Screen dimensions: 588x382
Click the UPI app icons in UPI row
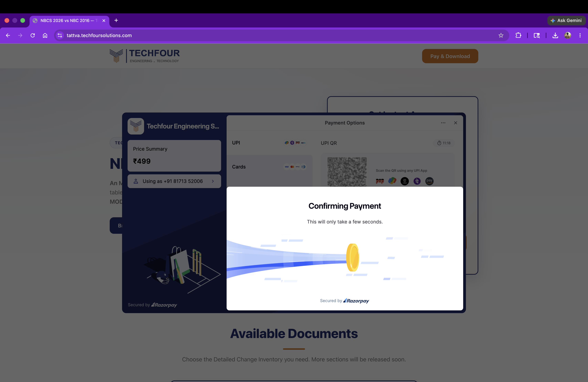pos(295,143)
